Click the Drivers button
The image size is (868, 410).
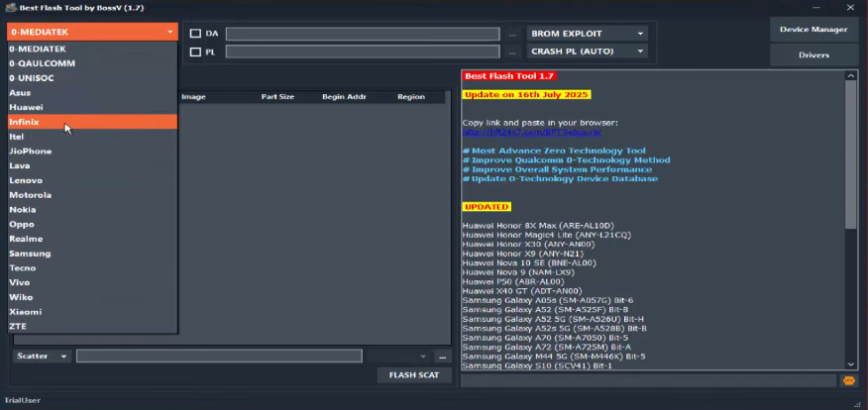click(x=814, y=55)
